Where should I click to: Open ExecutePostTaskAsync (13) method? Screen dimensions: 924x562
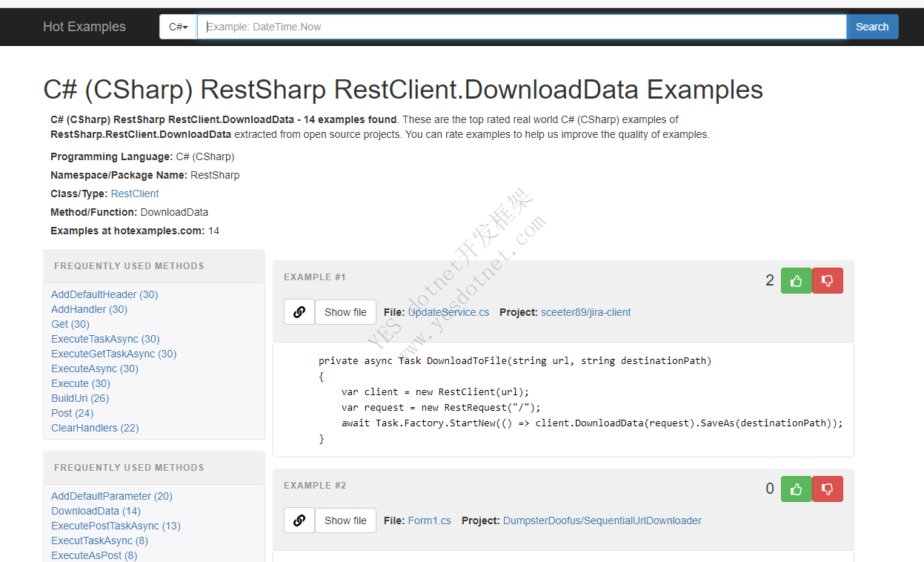coord(116,526)
